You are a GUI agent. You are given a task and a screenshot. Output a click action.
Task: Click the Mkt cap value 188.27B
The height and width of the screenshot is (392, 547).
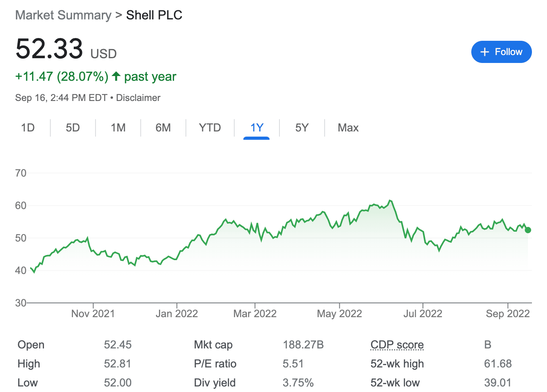(303, 345)
